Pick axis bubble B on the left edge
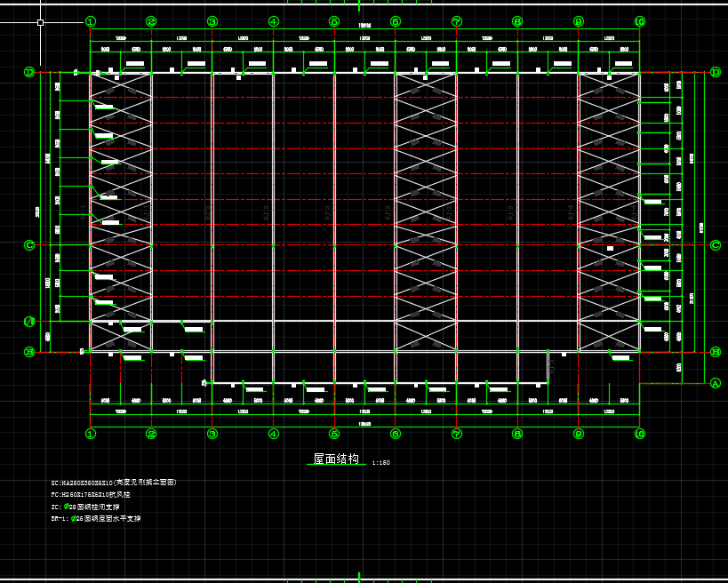Image resolution: width=728 pixels, height=583 pixels. coord(29,352)
